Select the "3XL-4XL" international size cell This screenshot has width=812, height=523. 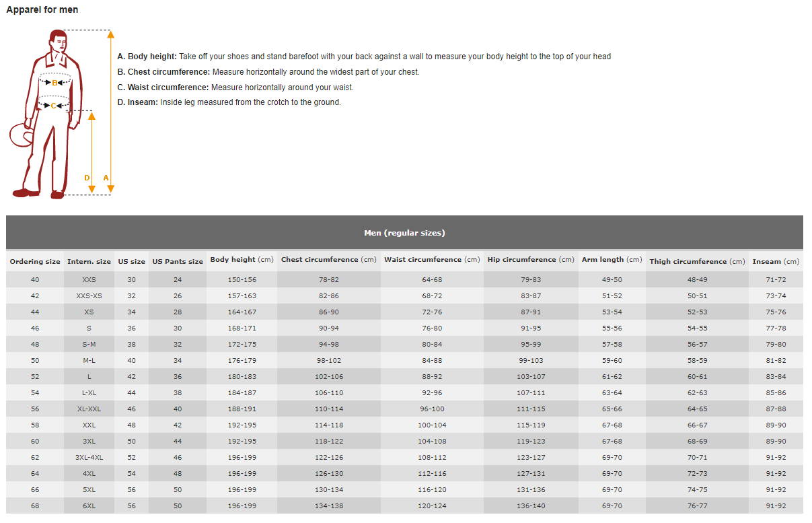pos(89,458)
